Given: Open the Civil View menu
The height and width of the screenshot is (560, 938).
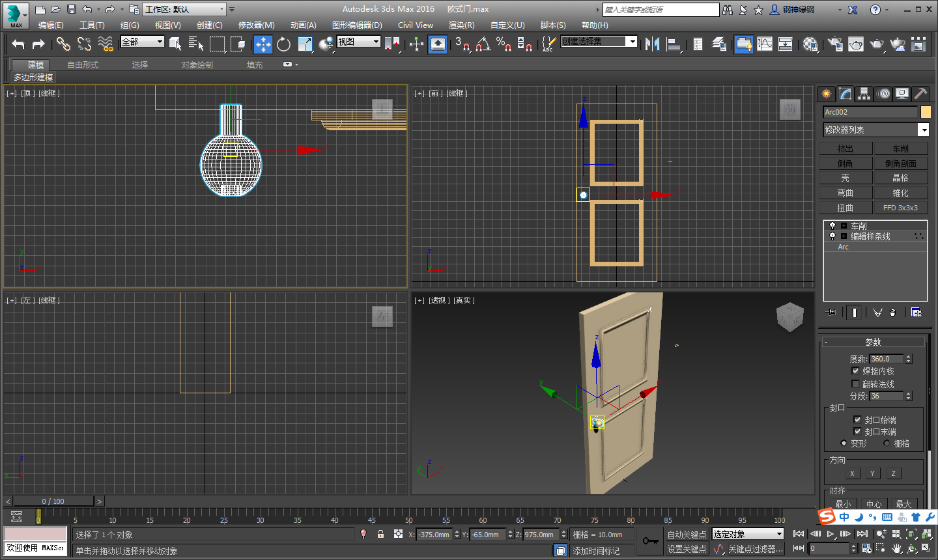Looking at the screenshot, I should point(416,25).
